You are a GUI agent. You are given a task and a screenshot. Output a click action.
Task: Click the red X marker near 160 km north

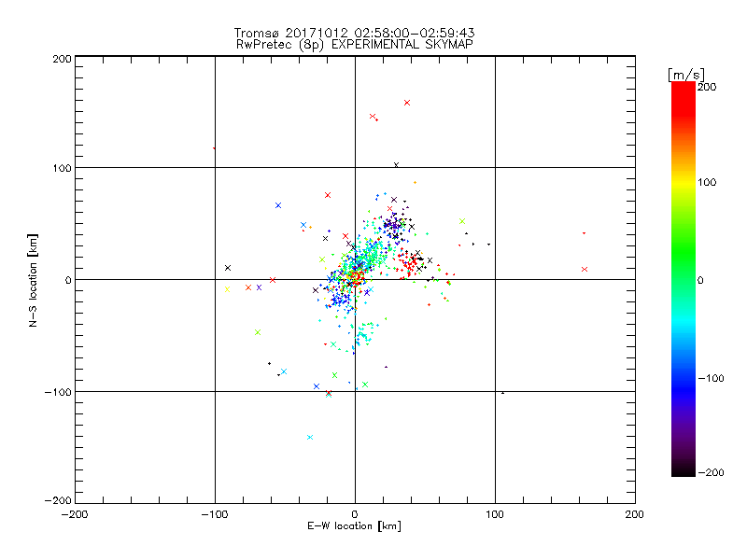(407, 103)
